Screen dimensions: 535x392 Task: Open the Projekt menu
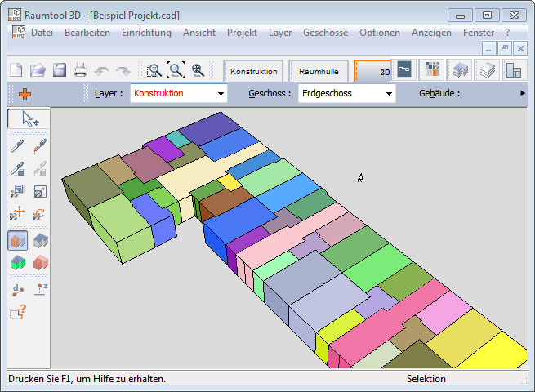point(242,33)
